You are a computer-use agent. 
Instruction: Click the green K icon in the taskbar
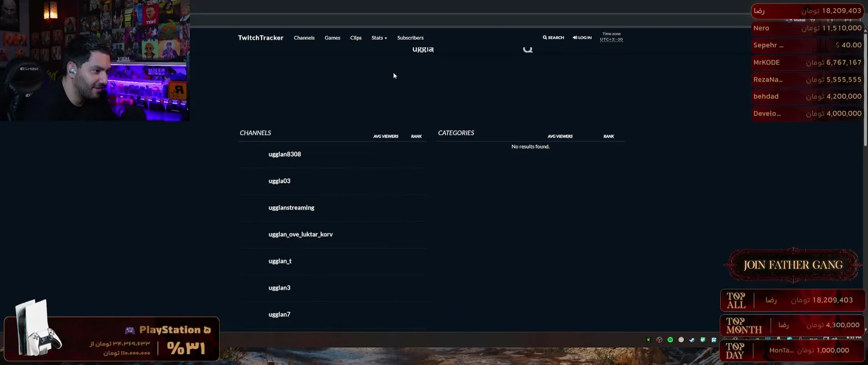pyautogui.click(x=648, y=340)
